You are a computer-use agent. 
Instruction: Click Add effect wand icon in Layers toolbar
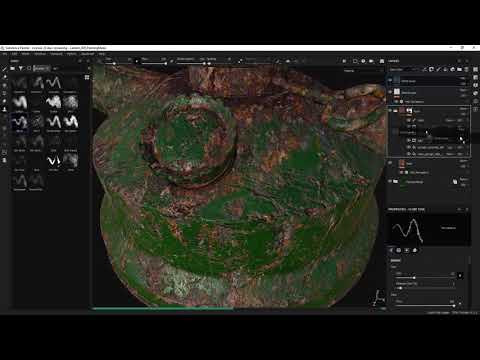[424, 69]
